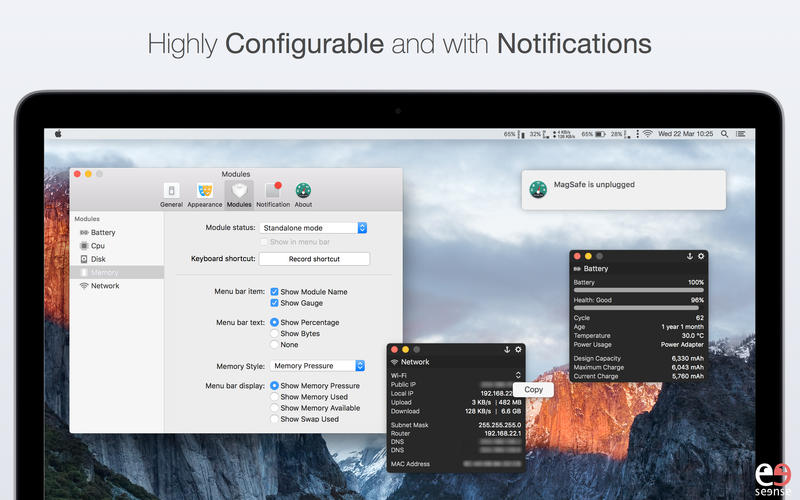Click the Copy popup button
The height and width of the screenshot is (500, 800).
tap(533, 389)
